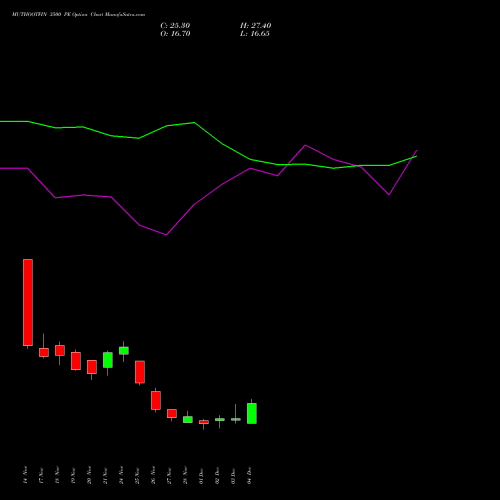Select the 24 Nov date label
Viewport: 500px width, 500px height.
tap(121, 475)
